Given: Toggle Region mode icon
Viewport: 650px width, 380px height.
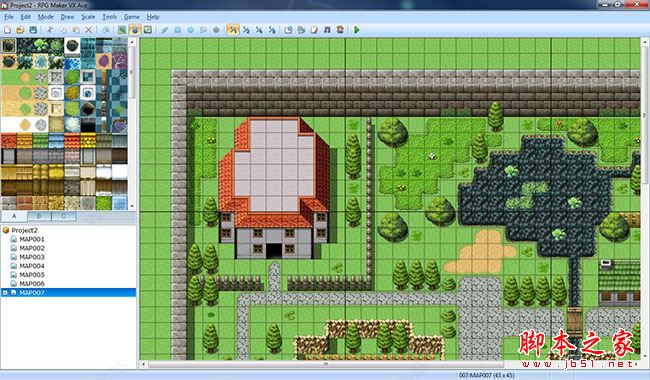Looking at the screenshot, I should click(x=148, y=30).
